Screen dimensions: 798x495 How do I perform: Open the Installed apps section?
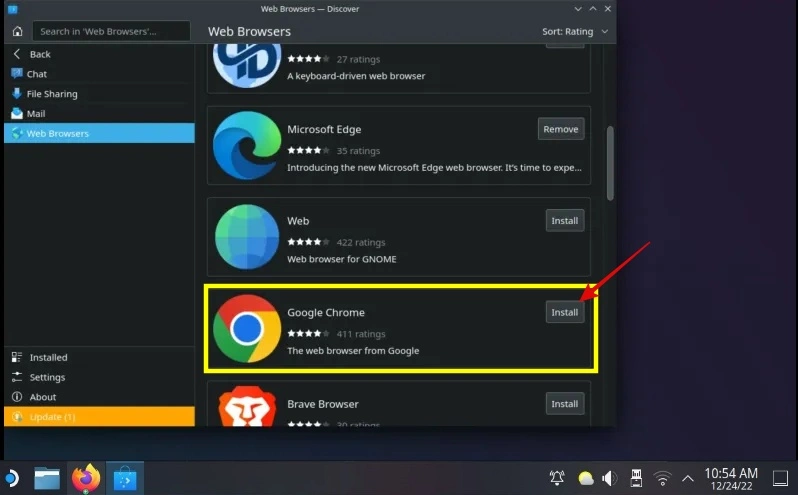click(x=99, y=357)
